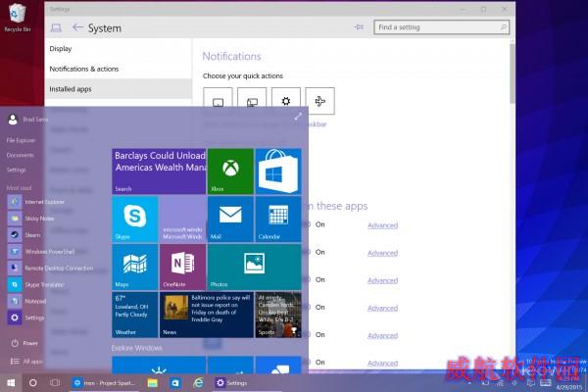Launch Windows PowerShell from the most used list

[41, 251]
